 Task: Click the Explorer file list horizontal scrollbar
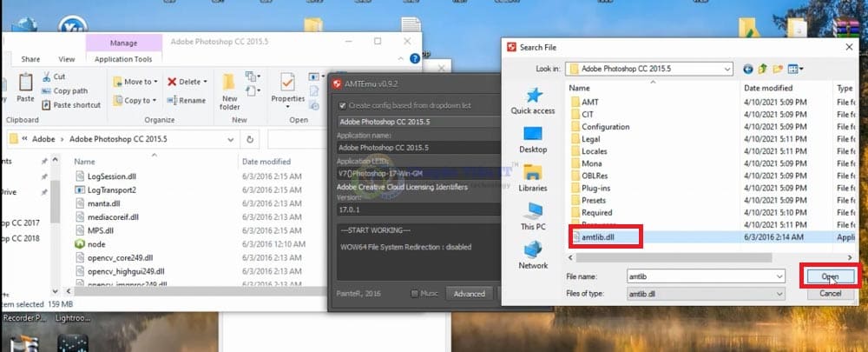click(200, 290)
